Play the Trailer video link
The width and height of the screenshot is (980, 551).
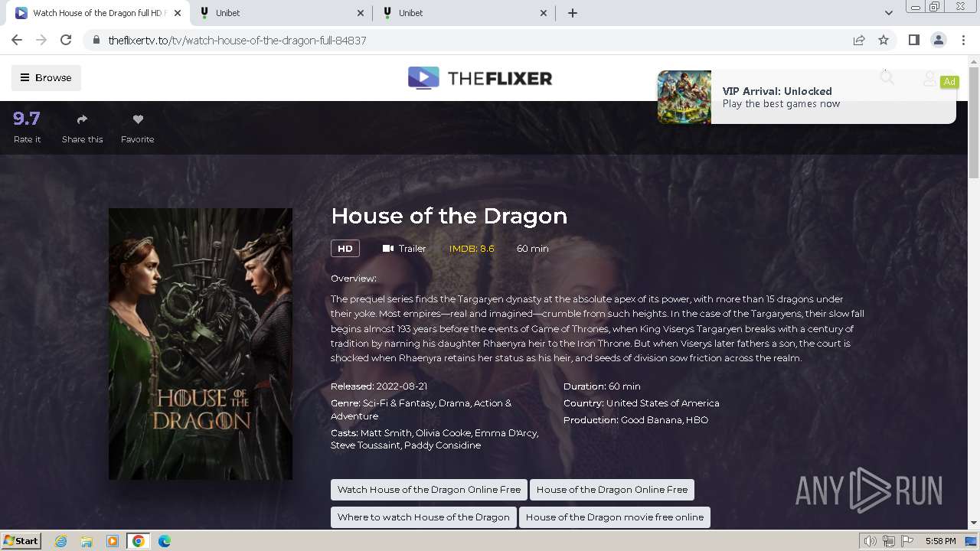click(404, 248)
